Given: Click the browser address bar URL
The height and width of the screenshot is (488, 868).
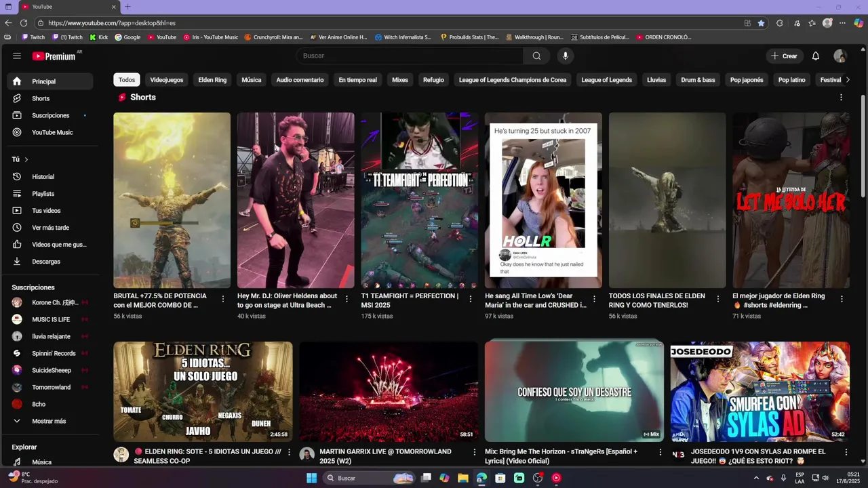Looking at the screenshot, I should (x=112, y=22).
